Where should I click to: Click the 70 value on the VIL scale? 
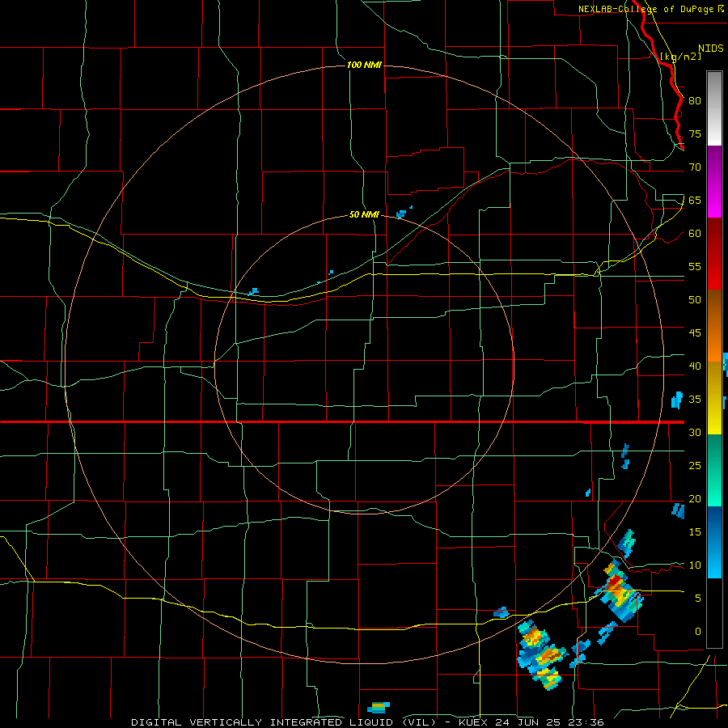(695, 167)
